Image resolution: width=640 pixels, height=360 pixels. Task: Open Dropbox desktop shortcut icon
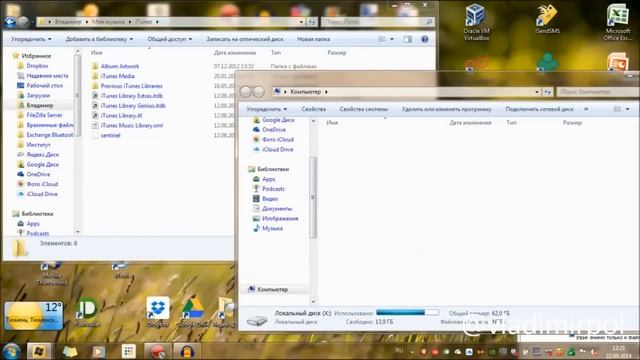158,312
